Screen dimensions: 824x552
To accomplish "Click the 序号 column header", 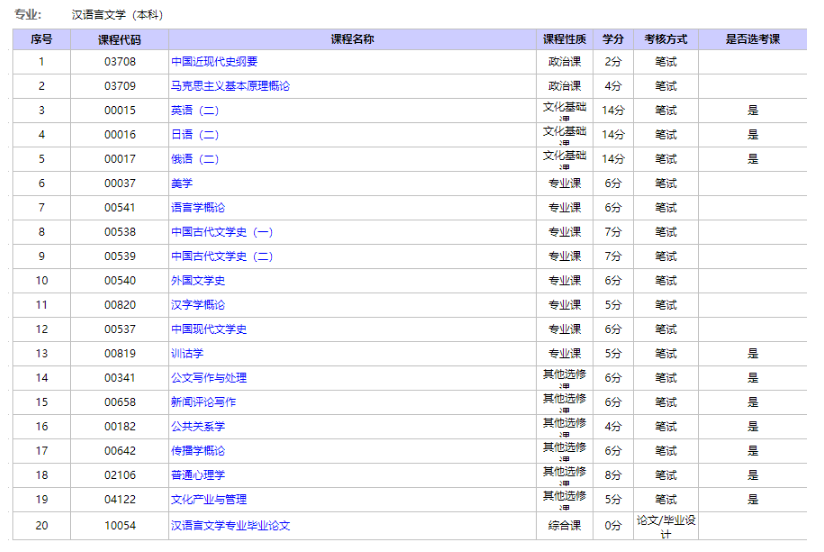I will coord(42,39).
